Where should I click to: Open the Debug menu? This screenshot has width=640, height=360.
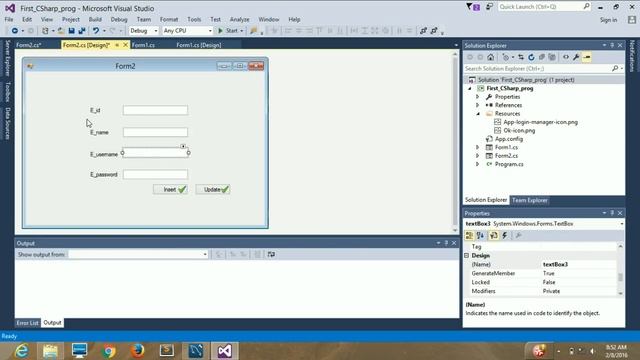pyautogui.click(x=119, y=19)
